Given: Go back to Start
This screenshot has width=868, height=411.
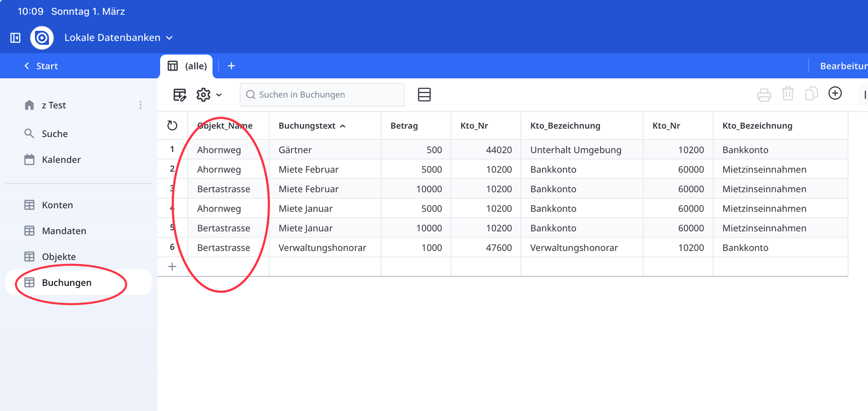Looking at the screenshot, I should (x=41, y=66).
